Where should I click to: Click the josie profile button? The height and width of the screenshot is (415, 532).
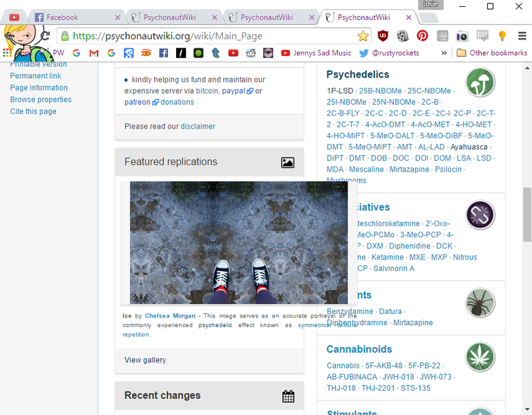pos(430,4)
